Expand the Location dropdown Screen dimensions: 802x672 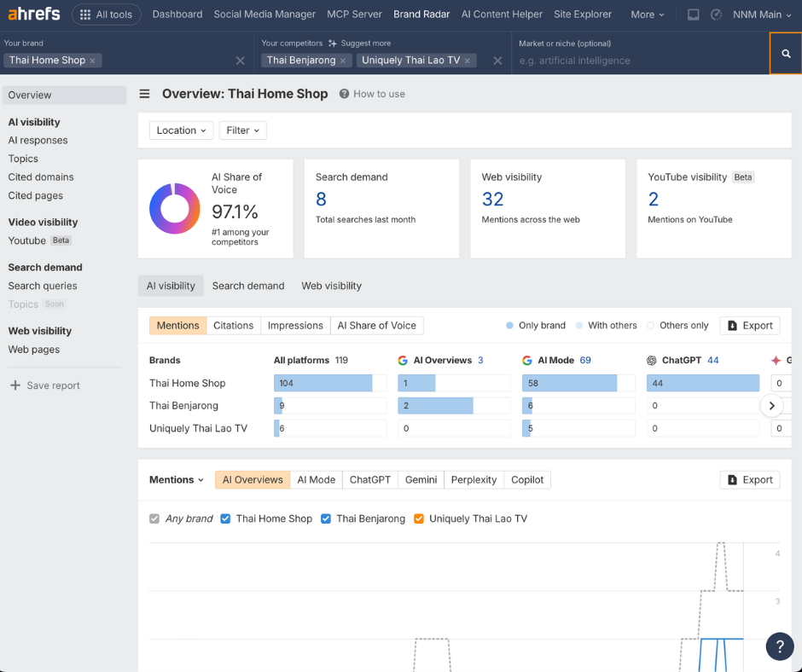181,130
